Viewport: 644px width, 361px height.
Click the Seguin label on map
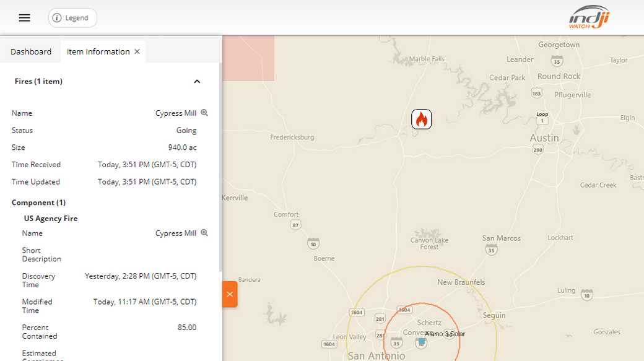[494, 315]
